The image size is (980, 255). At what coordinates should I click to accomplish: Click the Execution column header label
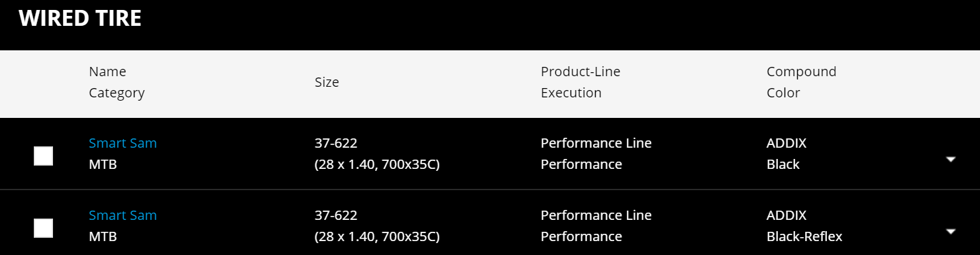click(x=571, y=93)
